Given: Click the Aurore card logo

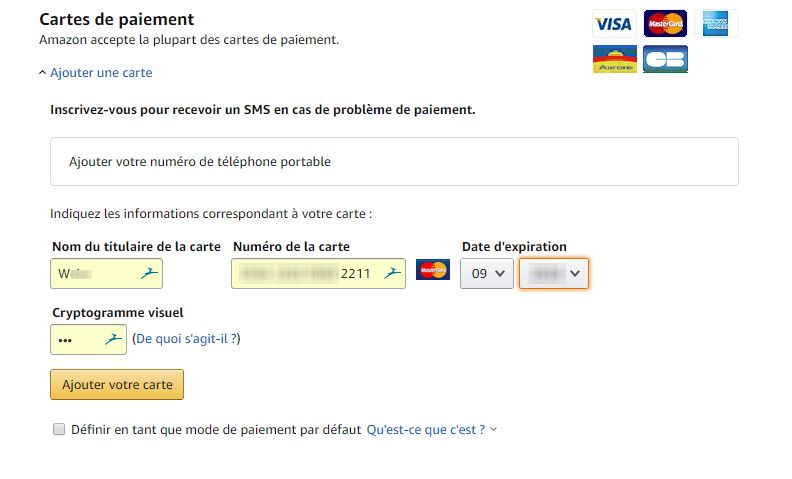Looking at the screenshot, I should pyautogui.click(x=614, y=60).
